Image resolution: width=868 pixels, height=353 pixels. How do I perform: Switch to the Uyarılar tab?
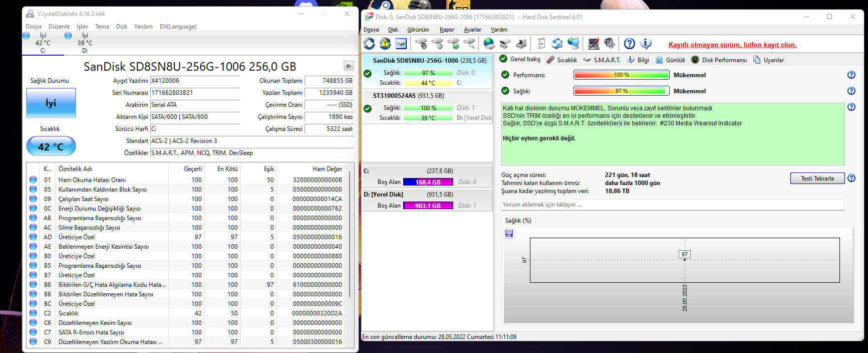click(x=768, y=60)
